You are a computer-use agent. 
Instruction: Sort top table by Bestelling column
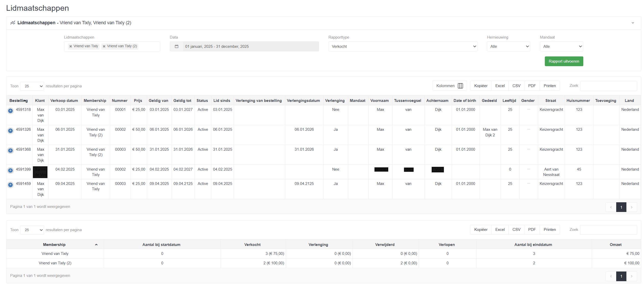point(19,101)
